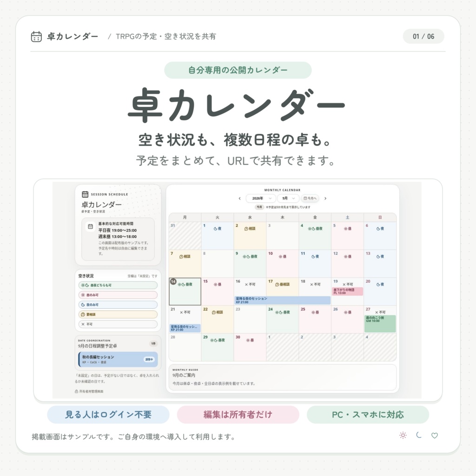The height and width of the screenshot is (476, 476).
Task: Open the truncated 星降る夜のセッシ… event on September 21
Action: tap(185, 328)
